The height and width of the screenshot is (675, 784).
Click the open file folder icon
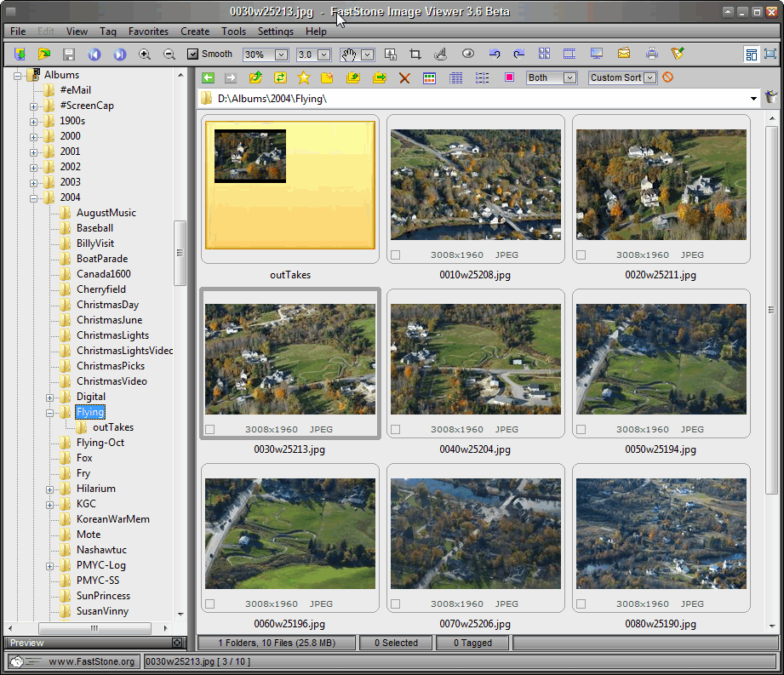coord(44,54)
